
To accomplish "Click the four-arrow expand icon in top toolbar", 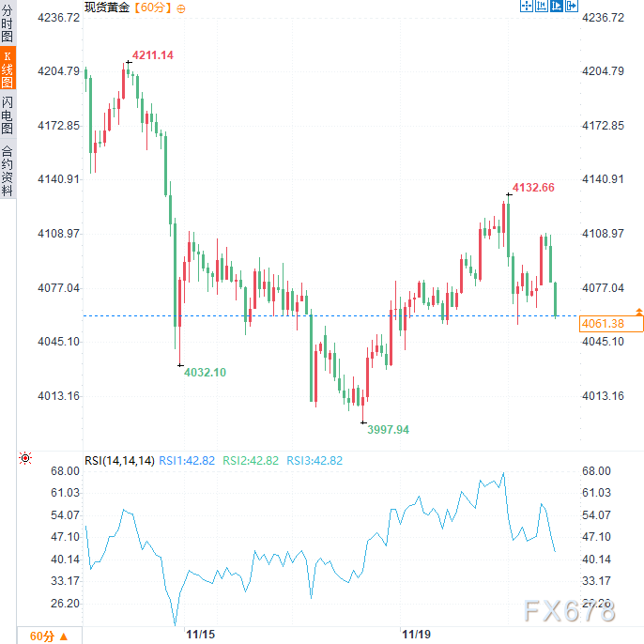I will tap(526, 7).
